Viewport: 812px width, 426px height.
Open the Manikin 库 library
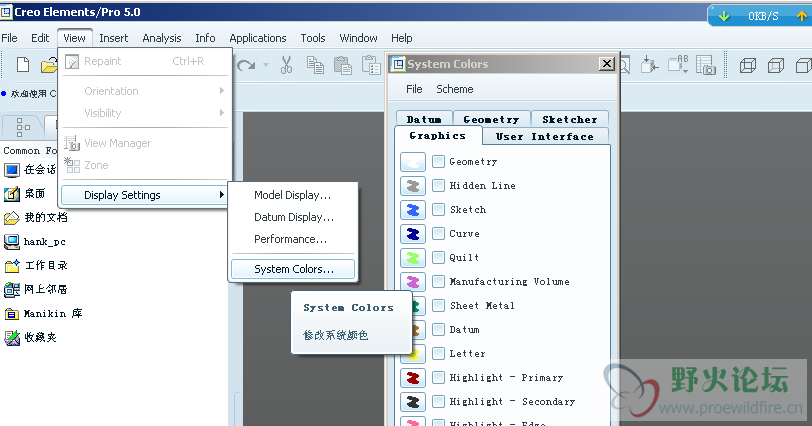coord(44,313)
